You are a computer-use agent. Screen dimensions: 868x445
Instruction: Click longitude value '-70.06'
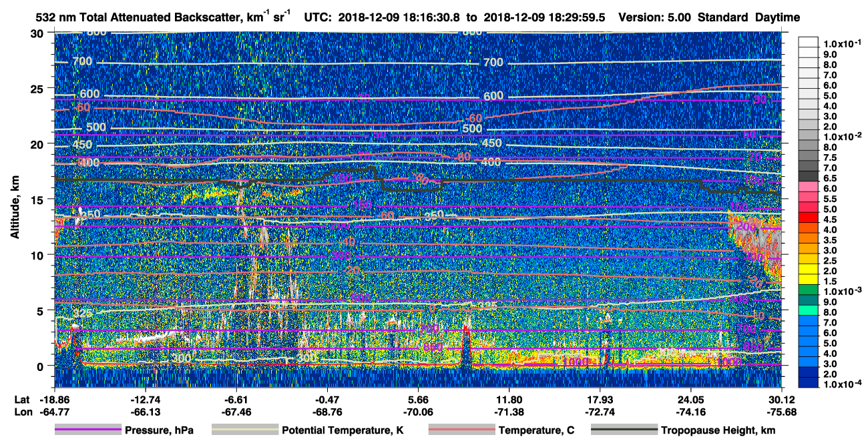click(x=418, y=412)
